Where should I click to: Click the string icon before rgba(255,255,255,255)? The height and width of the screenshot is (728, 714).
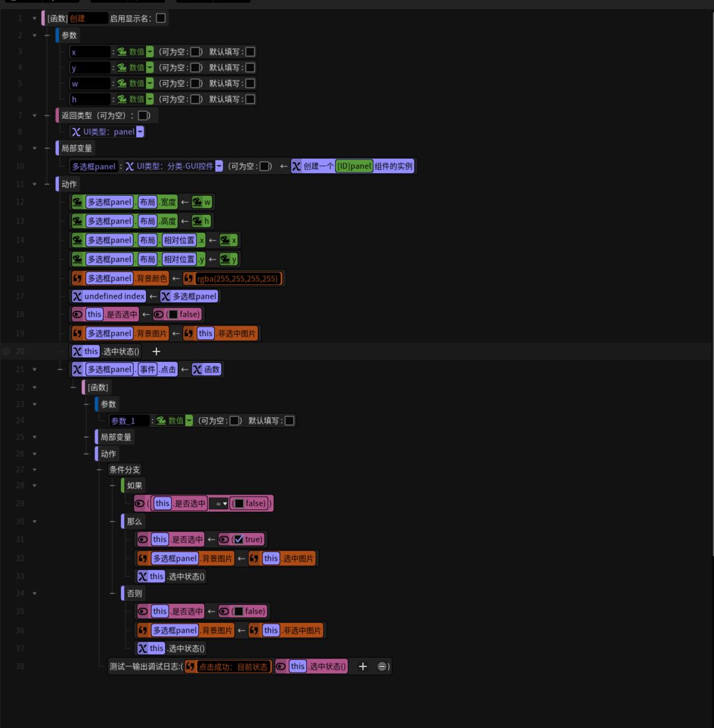[188, 278]
